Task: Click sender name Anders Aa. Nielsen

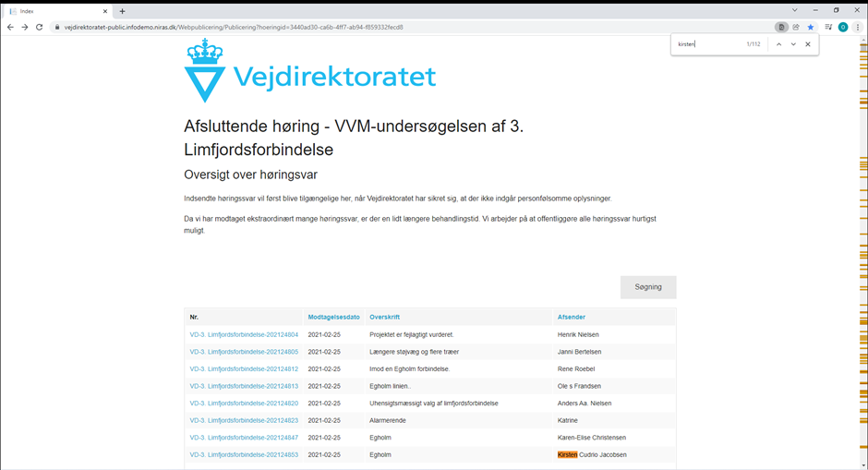Action: point(585,403)
